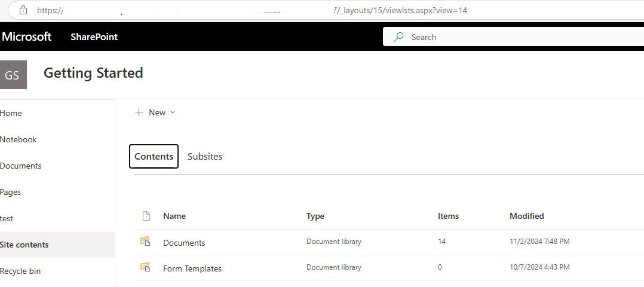Image resolution: width=644 pixels, height=287 pixels.
Task: Sort by the Items column header
Action: (x=448, y=216)
